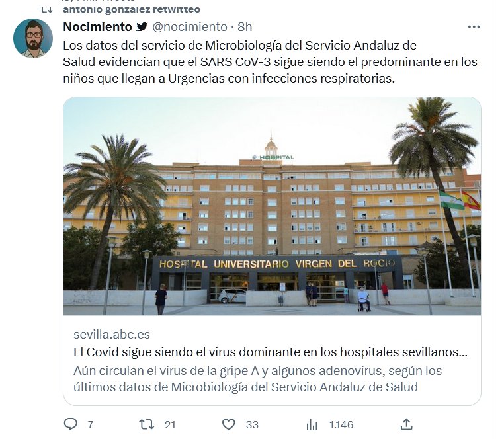Open Nocimiento's profile avatar picture
504x439 pixels.
coord(33,38)
